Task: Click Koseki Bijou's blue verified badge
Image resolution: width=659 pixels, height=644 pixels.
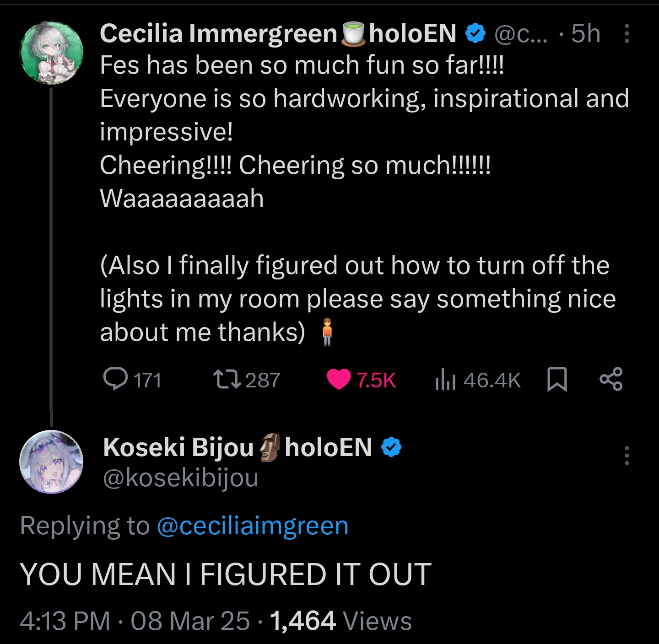Action: coord(391,447)
